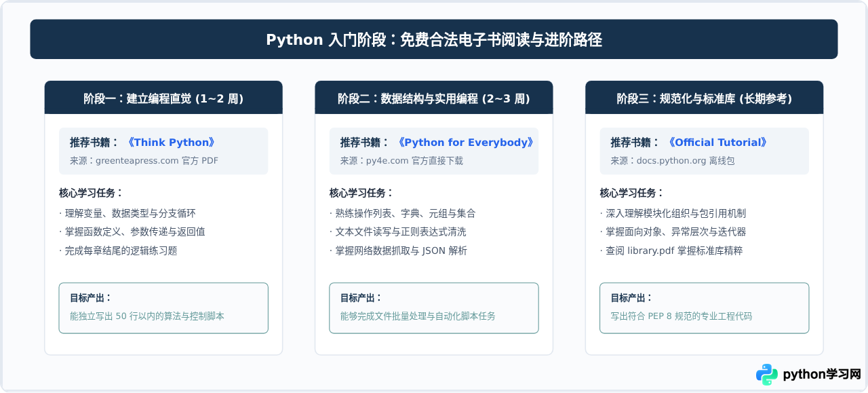Click 推荐书籍 label beside Python for Everybody
This screenshot has width=868, height=393.
click(x=366, y=143)
